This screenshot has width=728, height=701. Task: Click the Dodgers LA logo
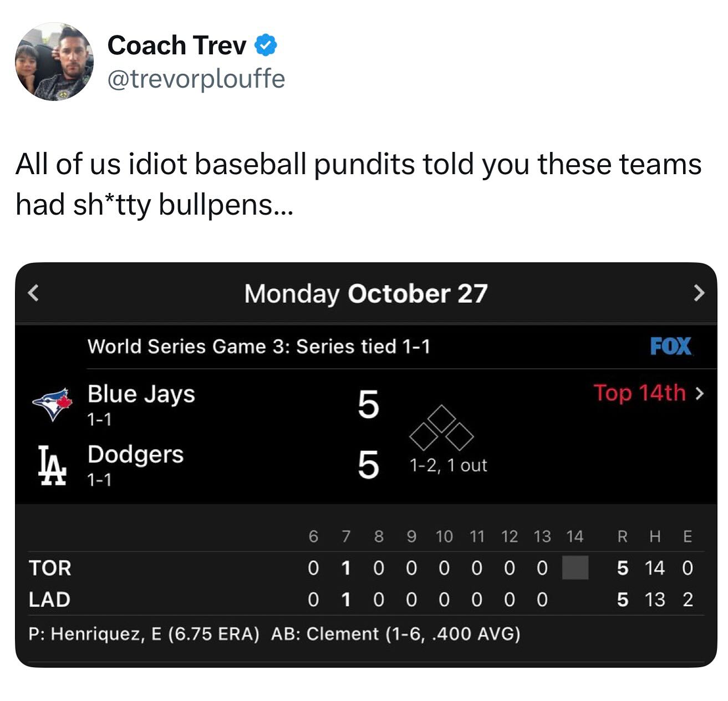(x=53, y=465)
